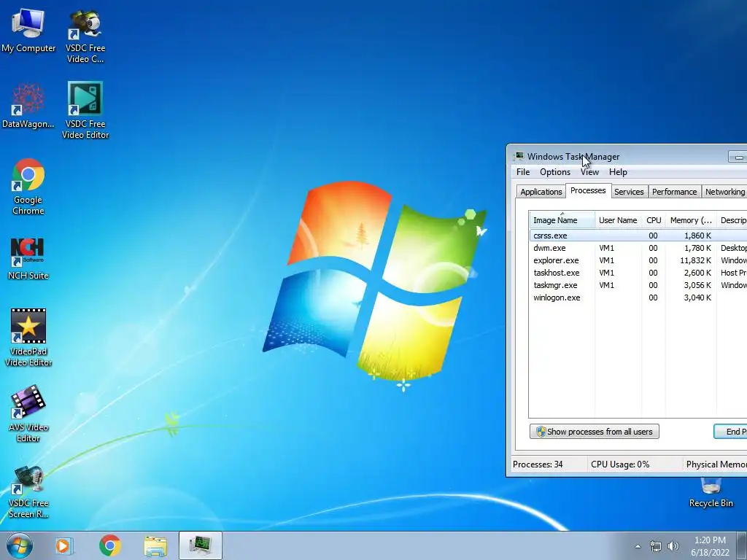Launch VSDC Free Video Editor shortcut
747x560 pixels.
point(85,111)
